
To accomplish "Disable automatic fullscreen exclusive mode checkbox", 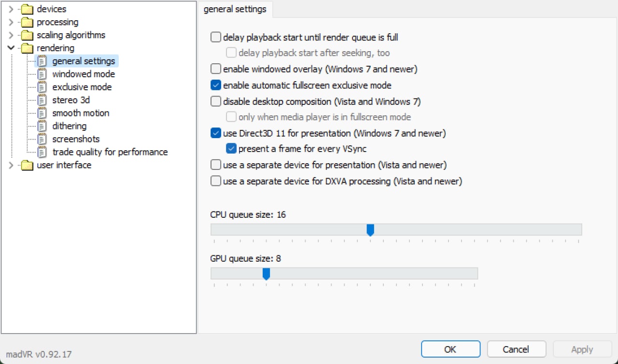I will point(216,85).
